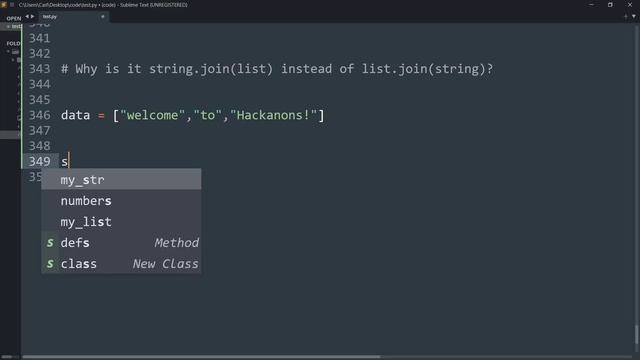Go to previous tab using left arrow
The height and width of the screenshot is (360, 640).
tap(27, 17)
